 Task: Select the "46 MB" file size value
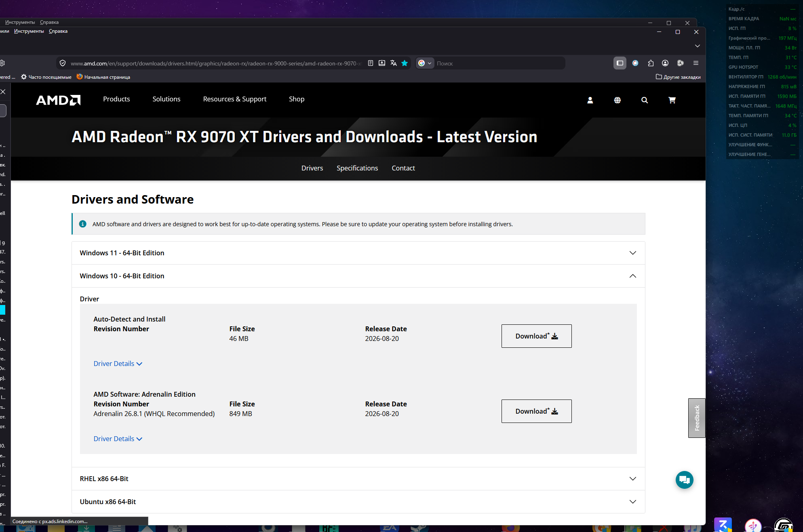click(x=239, y=339)
